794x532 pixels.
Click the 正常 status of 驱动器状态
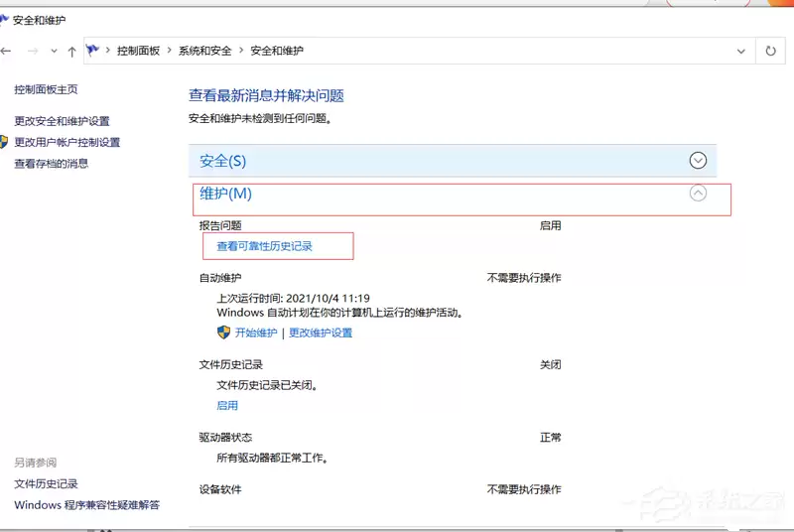(551, 438)
